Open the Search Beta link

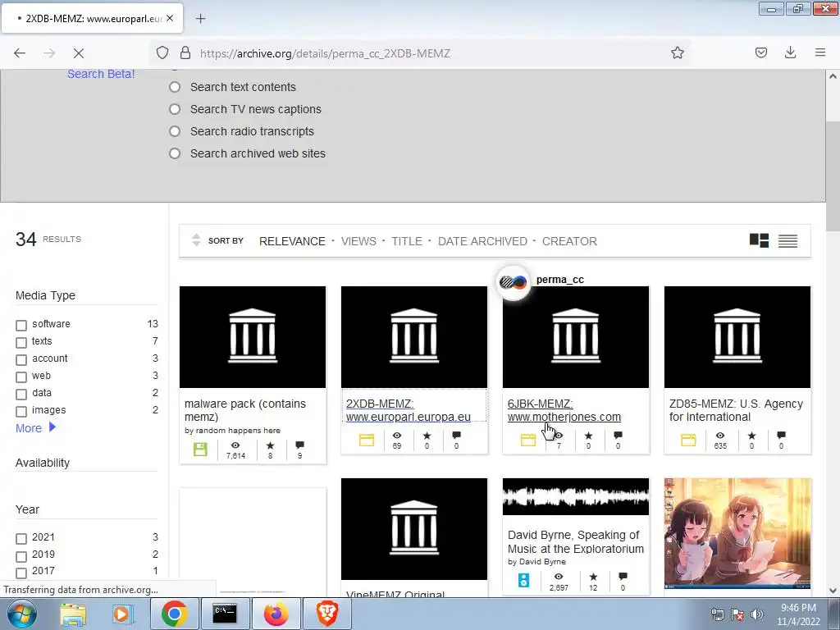pyautogui.click(x=101, y=74)
